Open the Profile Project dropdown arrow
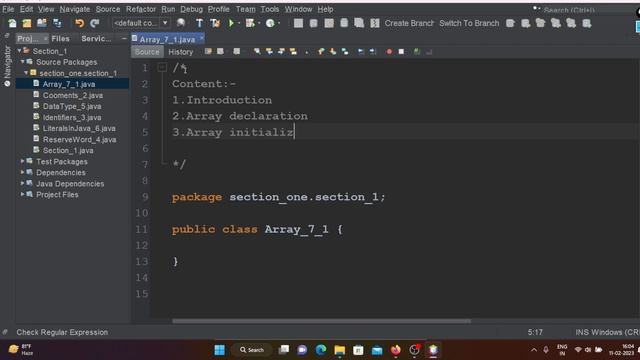Screen dimensions: 640x360 [x=279, y=23]
